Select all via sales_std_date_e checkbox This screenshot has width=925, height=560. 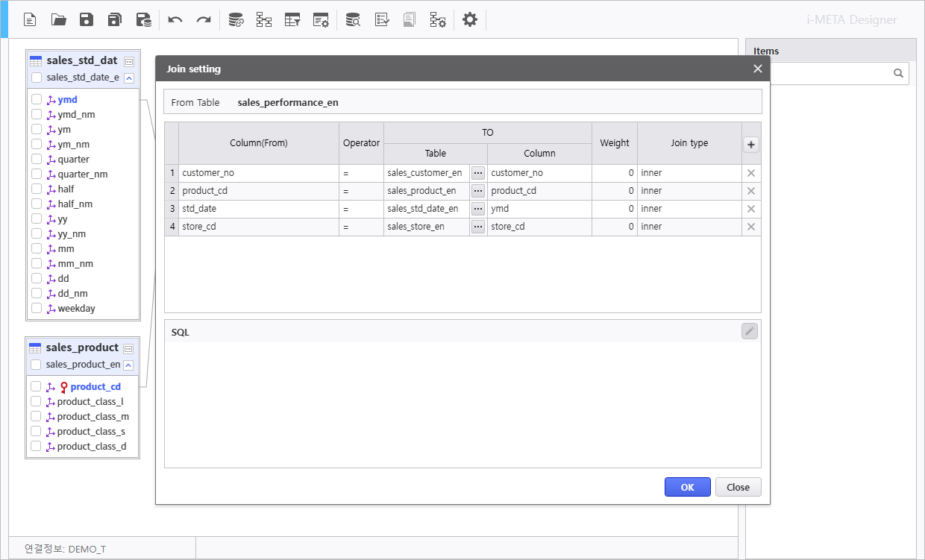[x=37, y=77]
